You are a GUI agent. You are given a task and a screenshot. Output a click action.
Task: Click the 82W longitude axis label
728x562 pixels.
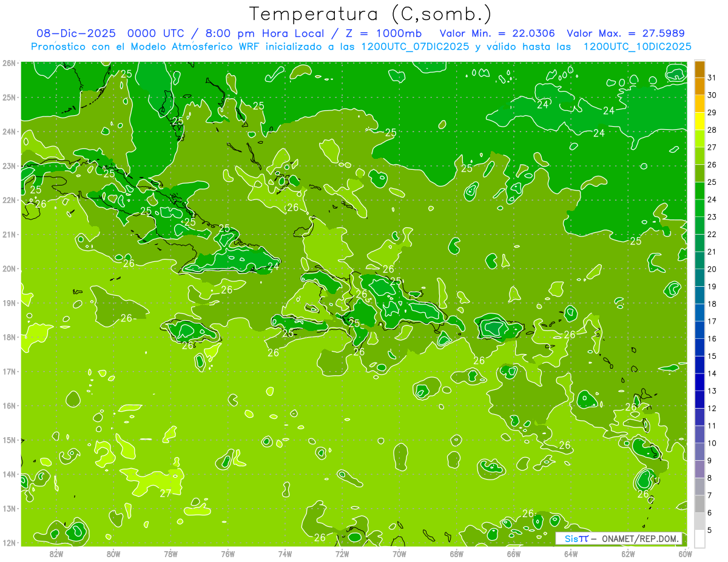tap(56, 554)
